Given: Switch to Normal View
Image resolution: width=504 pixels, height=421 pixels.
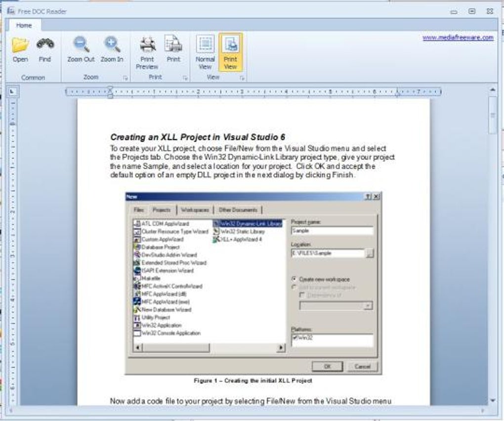Looking at the screenshot, I should click(205, 52).
